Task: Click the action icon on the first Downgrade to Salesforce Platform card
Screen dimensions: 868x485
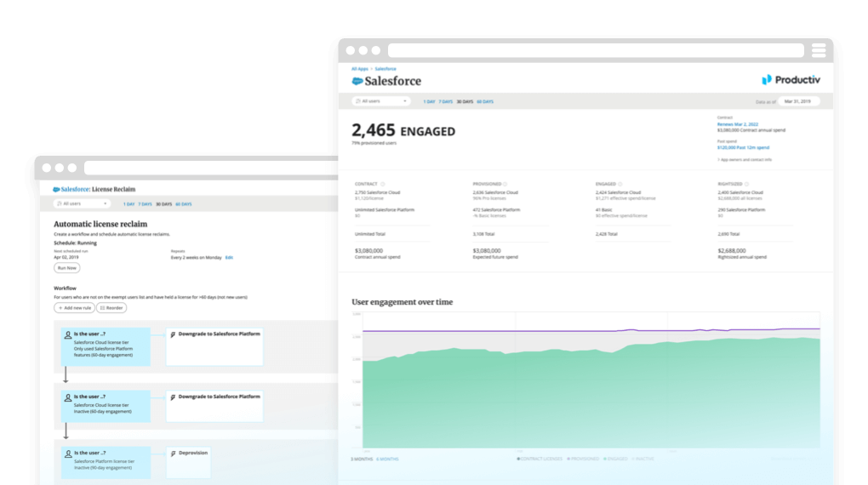Action: 174,334
